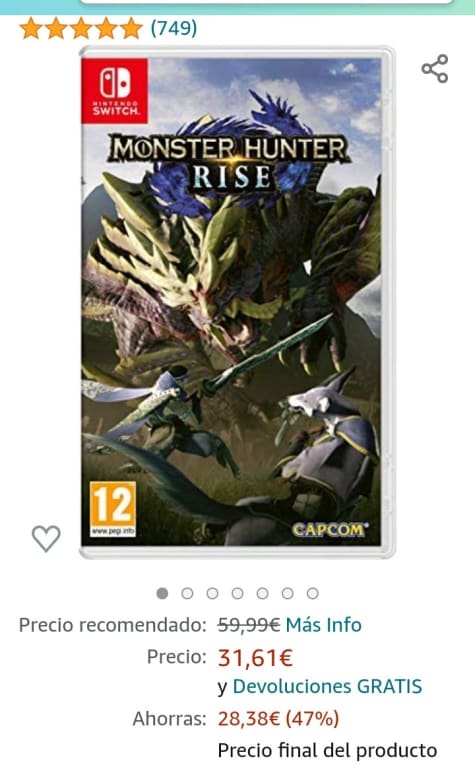Add the game to wishlist with heart icon
Screen dimensions: 475x769
tap(46, 538)
